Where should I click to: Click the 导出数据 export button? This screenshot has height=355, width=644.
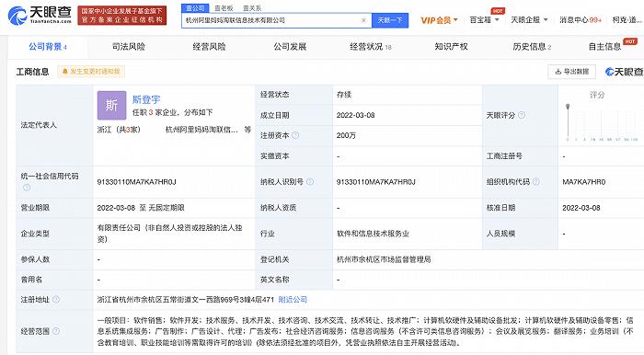click(572, 72)
